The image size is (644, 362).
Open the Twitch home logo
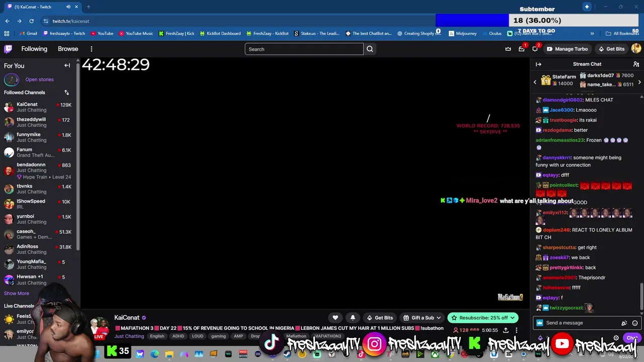(8, 49)
